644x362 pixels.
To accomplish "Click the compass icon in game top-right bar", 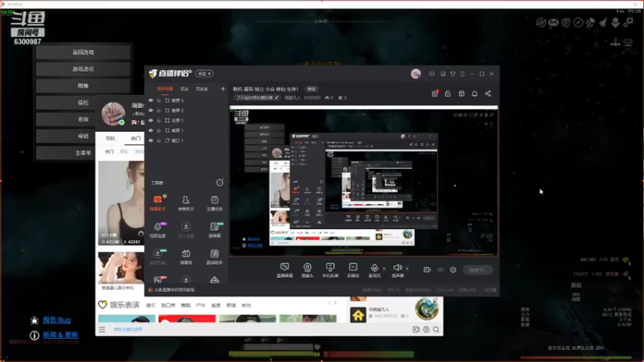I will [x=578, y=23].
